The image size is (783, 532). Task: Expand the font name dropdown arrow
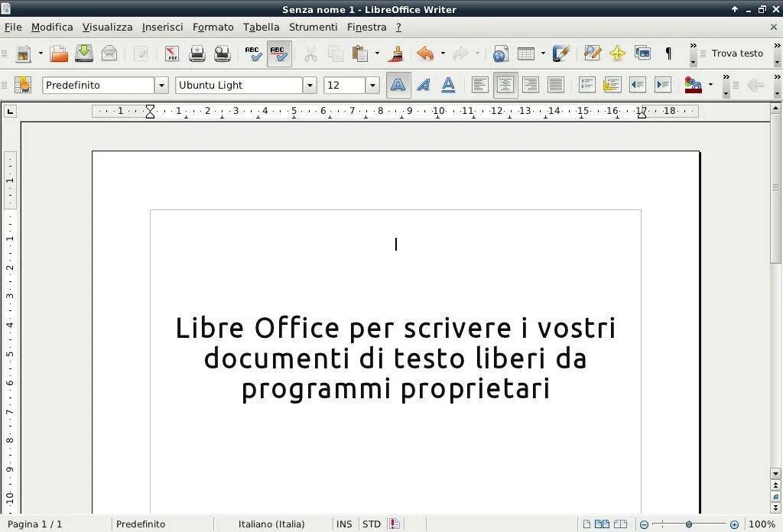(310, 86)
